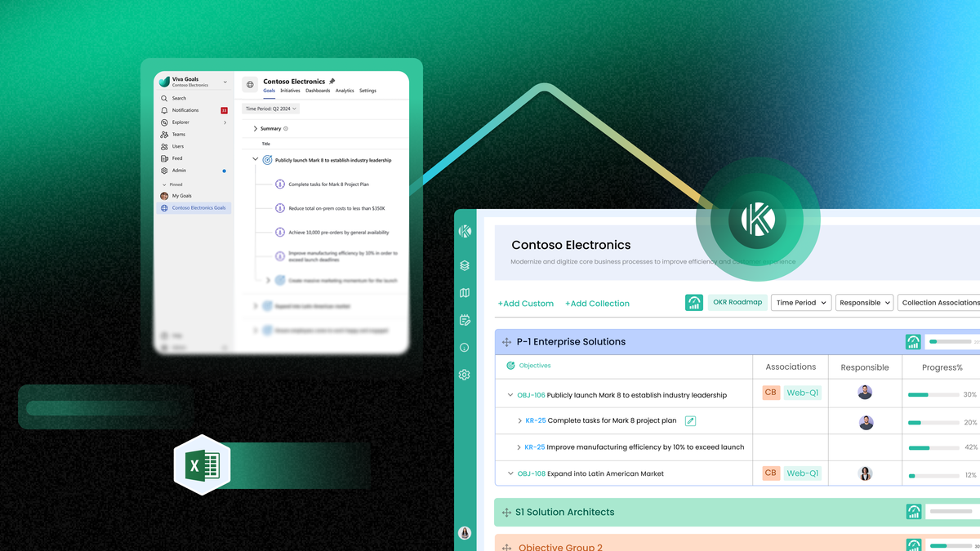Open Notifications in the Viva Goals sidebar
The image size is (980, 551).
point(185,110)
